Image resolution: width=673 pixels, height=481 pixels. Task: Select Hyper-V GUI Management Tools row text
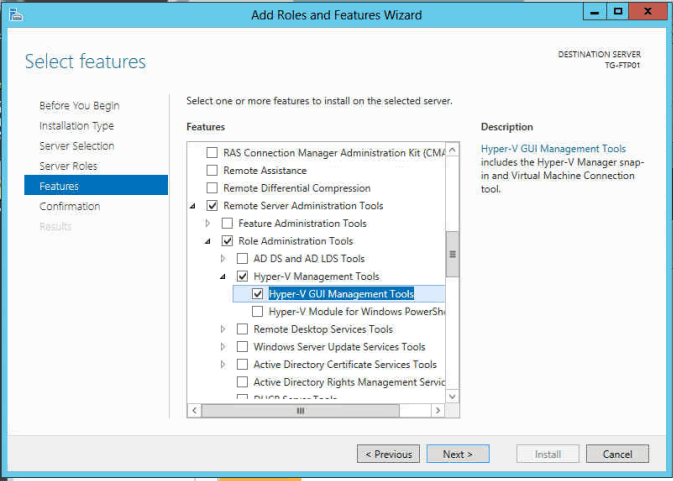pos(341,293)
